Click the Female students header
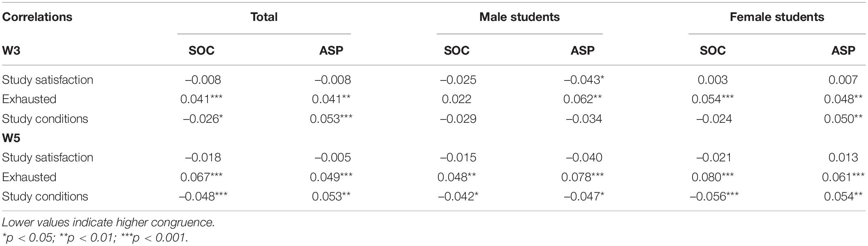The image size is (868, 246). click(777, 17)
